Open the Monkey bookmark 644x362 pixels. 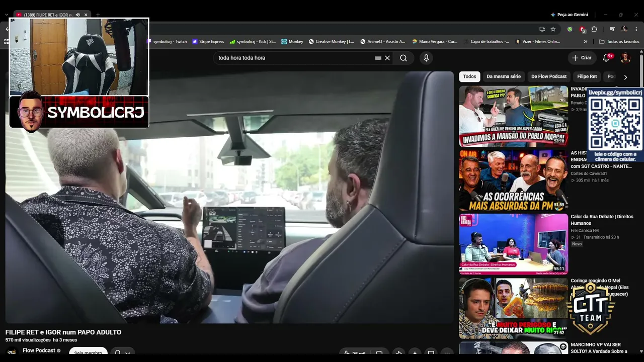pos(292,42)
